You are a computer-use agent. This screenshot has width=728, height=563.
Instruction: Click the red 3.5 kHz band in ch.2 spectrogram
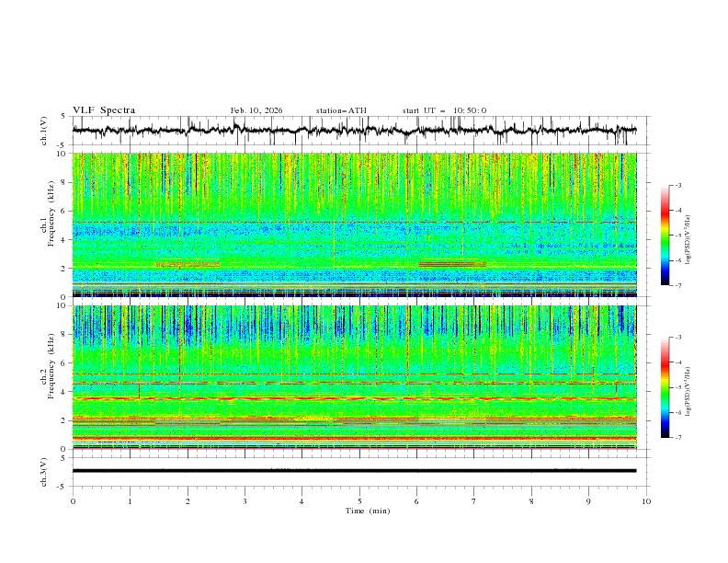[x=354, y=398]
